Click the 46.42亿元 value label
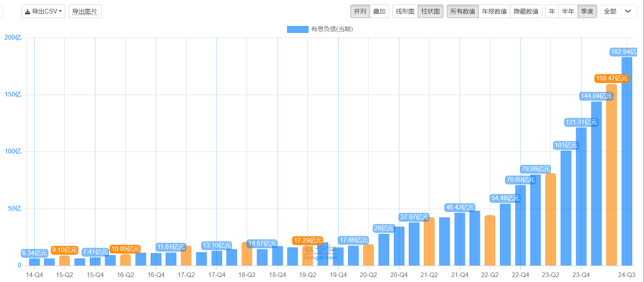This screenshot has width=644, height=282. point(460,207)
